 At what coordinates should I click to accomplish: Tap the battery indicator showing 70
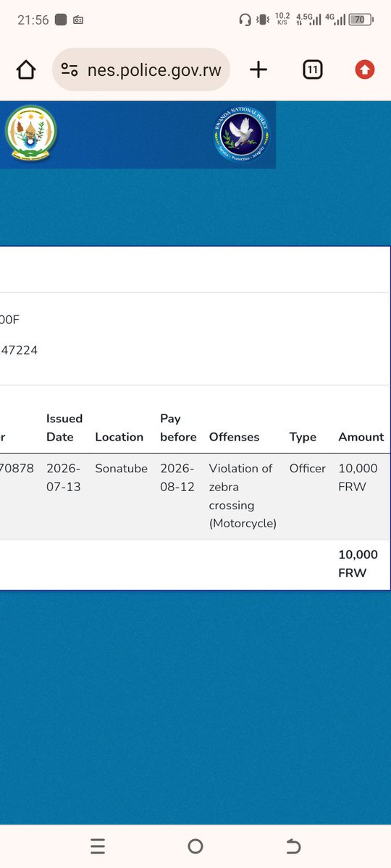point(359,20)
